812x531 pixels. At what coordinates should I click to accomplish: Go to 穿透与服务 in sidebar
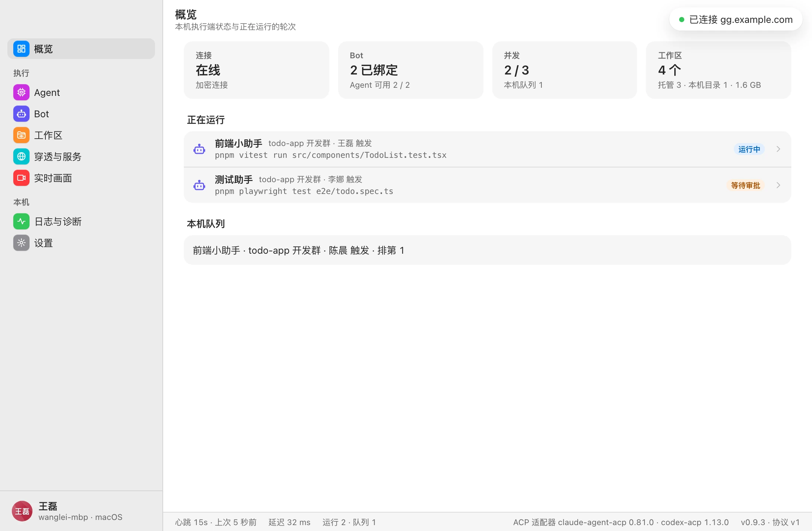pos(81,156)
